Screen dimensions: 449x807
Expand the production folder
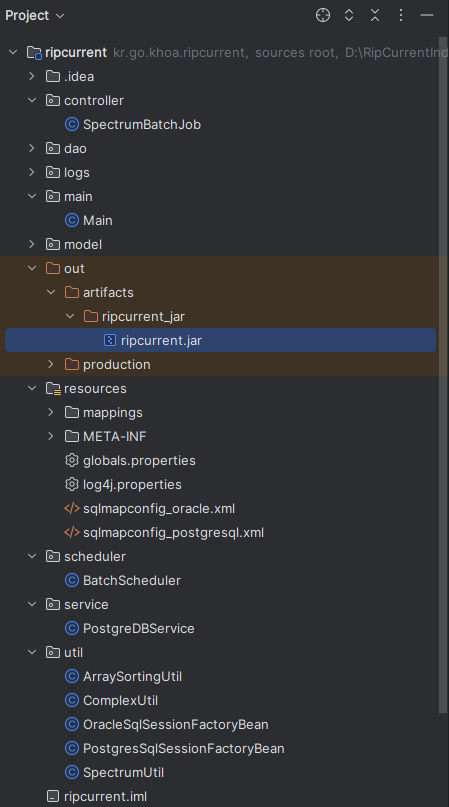[x=51, y=364]
